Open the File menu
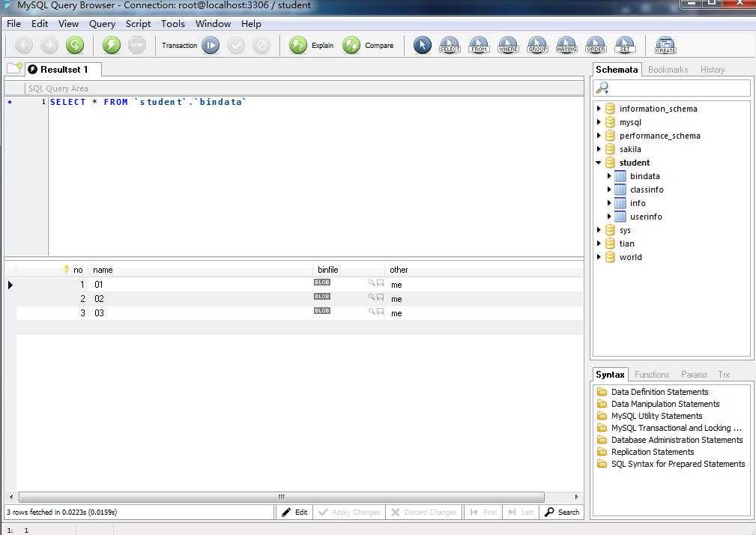The width and height of the screenshot is (756, 535). tap(13, 24)
